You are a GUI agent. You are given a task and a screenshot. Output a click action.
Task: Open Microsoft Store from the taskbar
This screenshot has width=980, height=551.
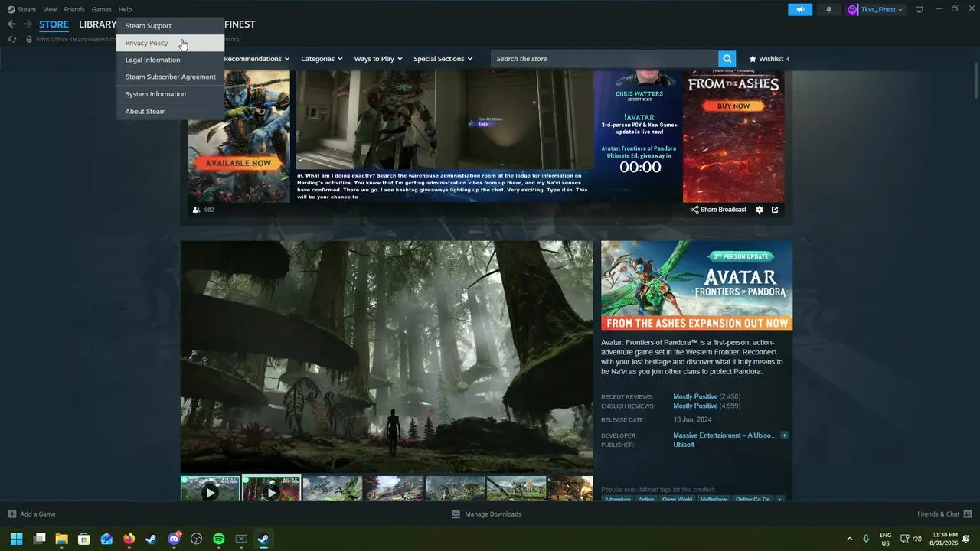click(x=84, y=539)
